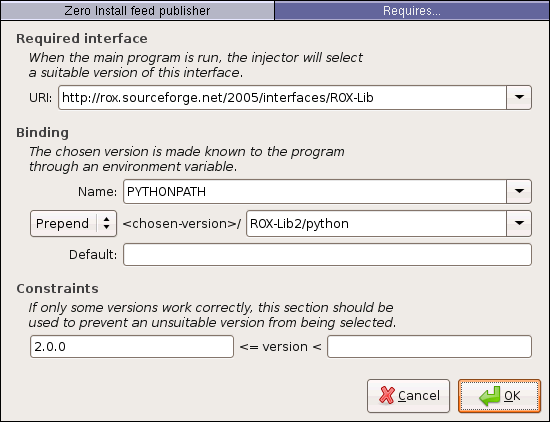Select the Requires... window tab

coord(412,11)
